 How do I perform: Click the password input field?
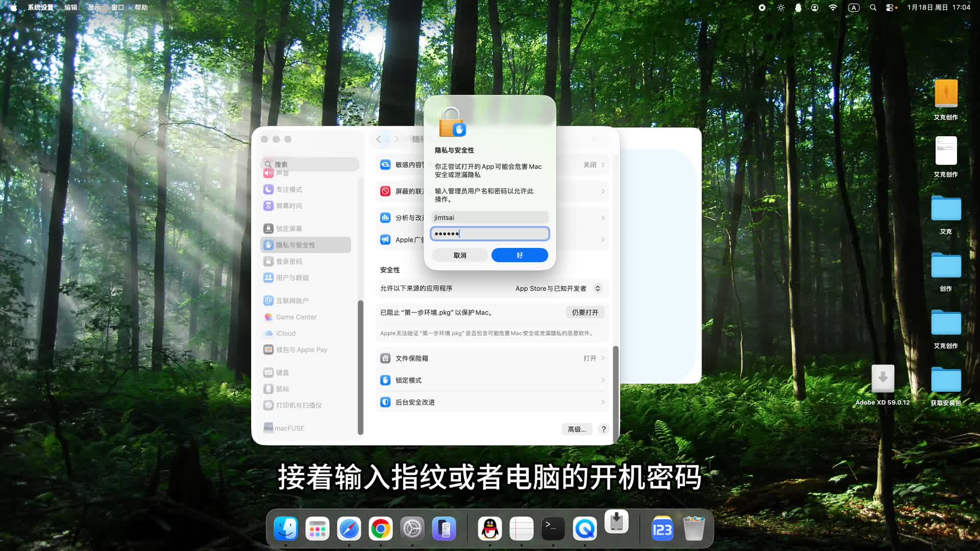pyautogui.click(x=489, y=233)
